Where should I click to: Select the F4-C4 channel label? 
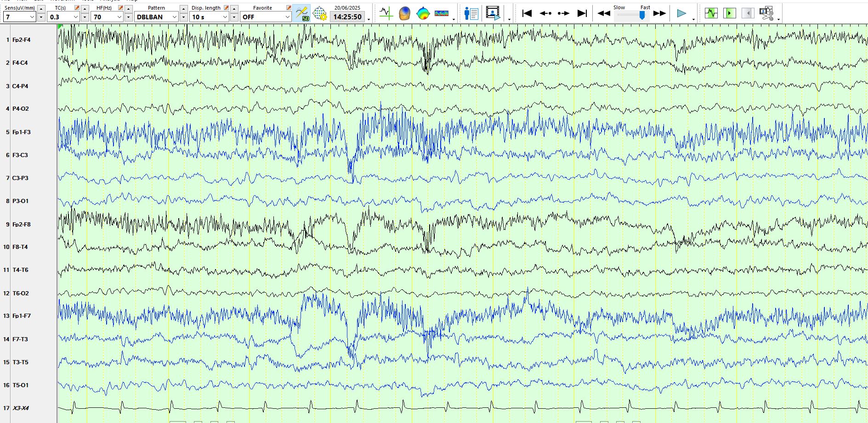pos(20,63)
